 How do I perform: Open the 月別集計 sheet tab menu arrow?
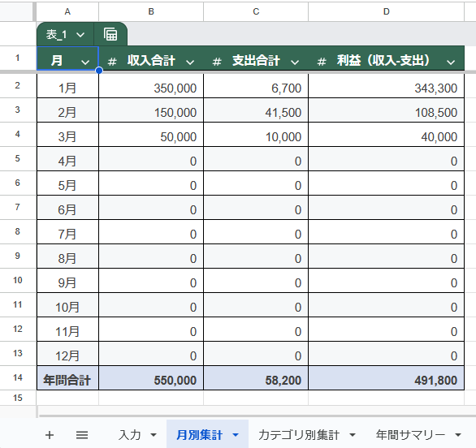[x=236, y=435]
